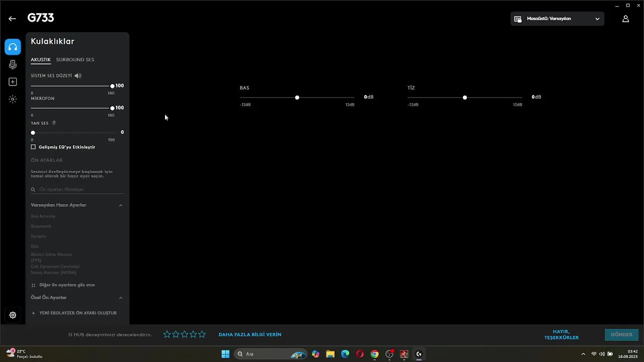Screen dimensions: 644x362
Task: Click the Yan Ses slider handle
Action: [x=33, y=133]
